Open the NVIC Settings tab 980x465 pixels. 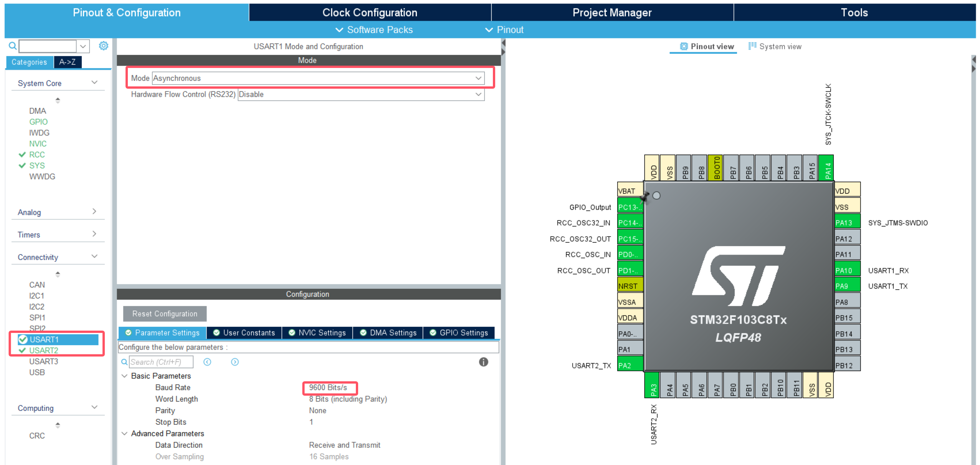click(x=317, y=333)
